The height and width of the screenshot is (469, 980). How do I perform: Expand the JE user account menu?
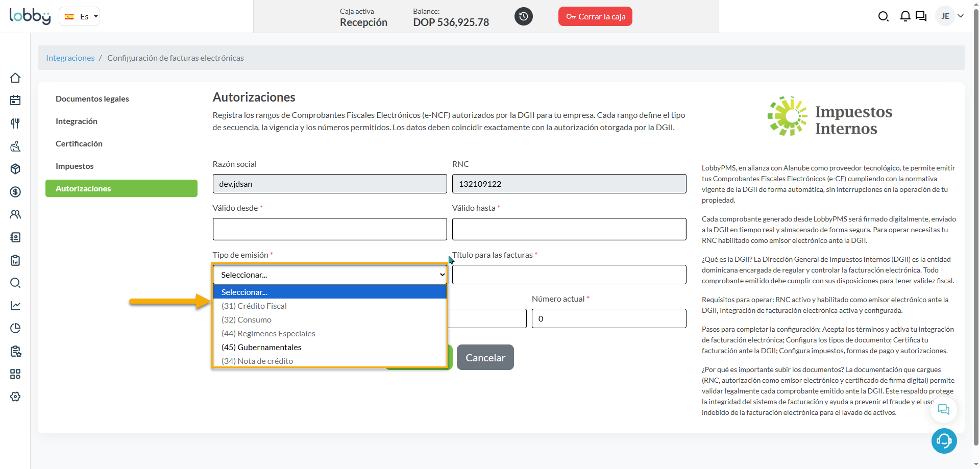pos(950,16)
